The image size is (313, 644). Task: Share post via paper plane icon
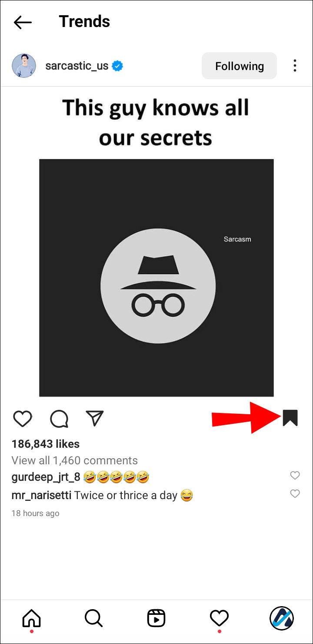point(94,419)
